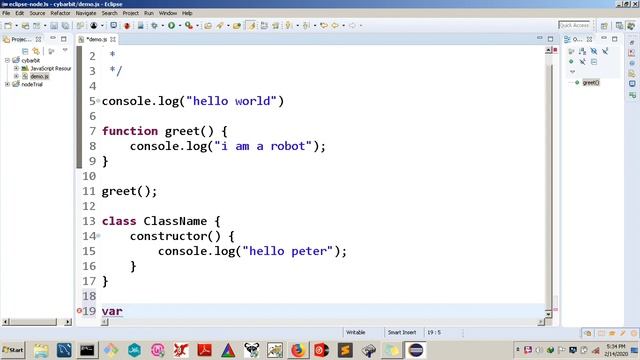The image size is (640, 360).
Task: Minimize the Project Explorer panel
Action: point(53,38)
